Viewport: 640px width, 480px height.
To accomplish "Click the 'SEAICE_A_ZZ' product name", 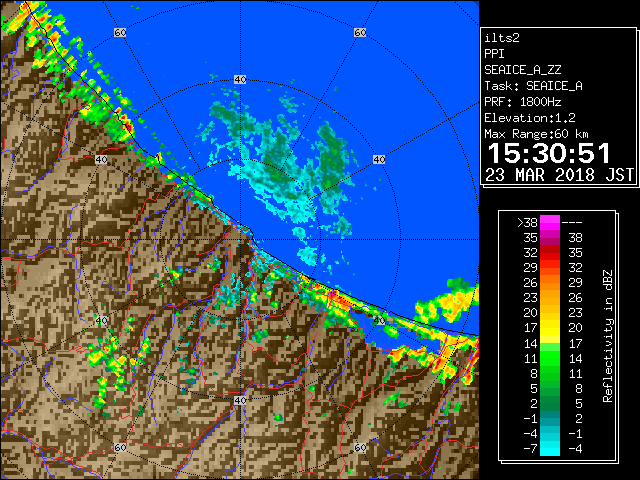I will click(522, 70).
